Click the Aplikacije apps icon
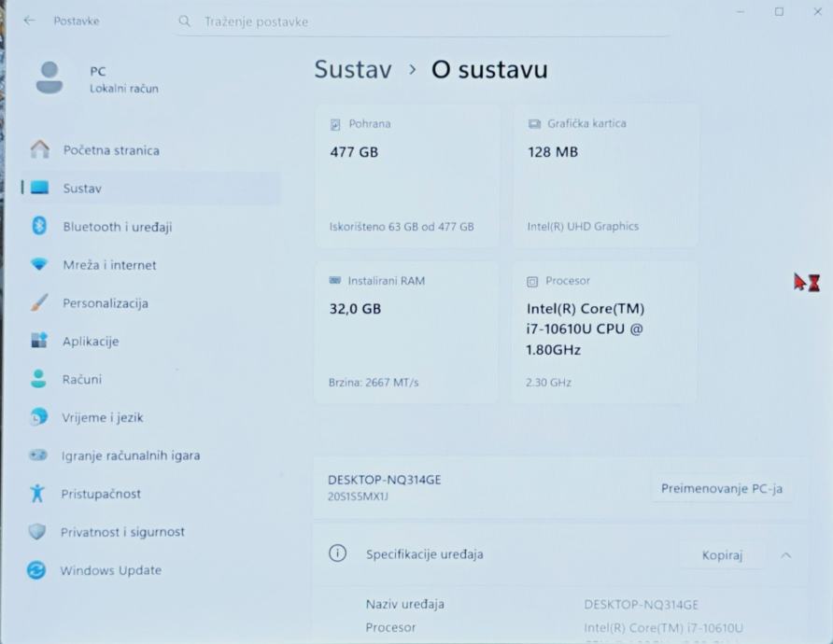Image resolution: width=833 pixels, height=644 pixels. 39,341
